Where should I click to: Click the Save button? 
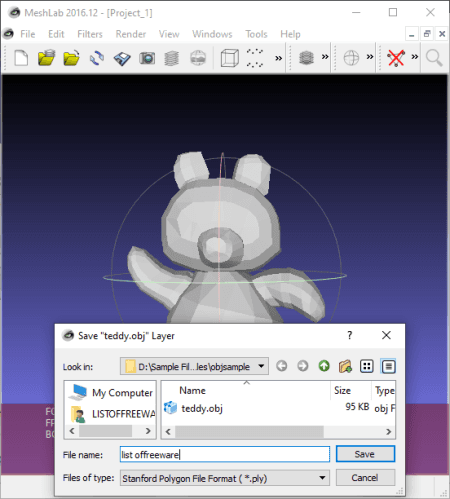pyautogui.click(x=365, y=454)
